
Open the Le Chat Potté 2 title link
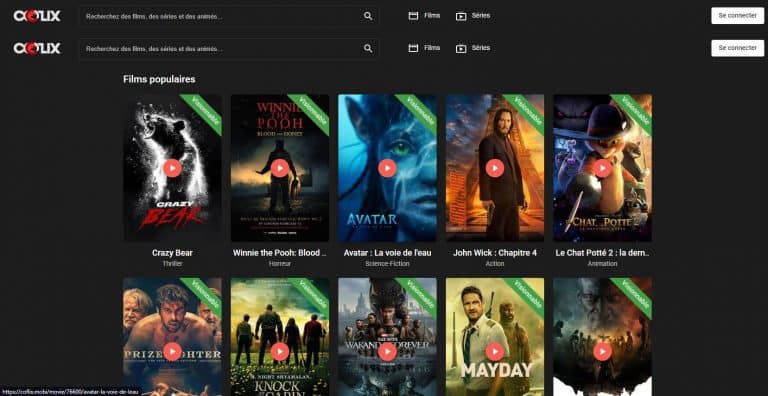pyautogui.click(x=602, y=253)
